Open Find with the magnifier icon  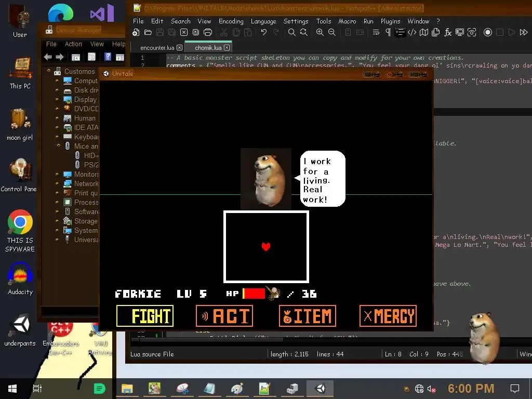(291, 32)
